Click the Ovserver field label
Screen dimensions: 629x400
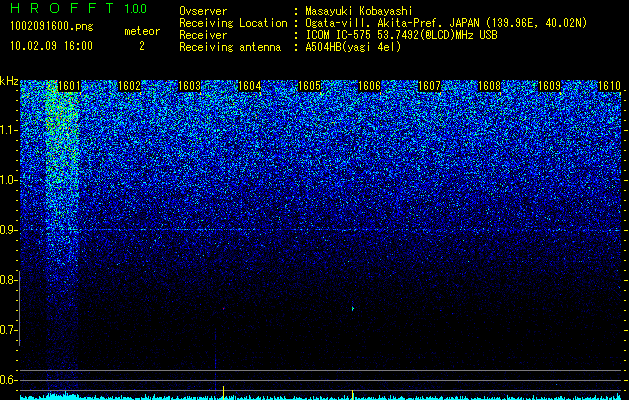pos(203,11)
